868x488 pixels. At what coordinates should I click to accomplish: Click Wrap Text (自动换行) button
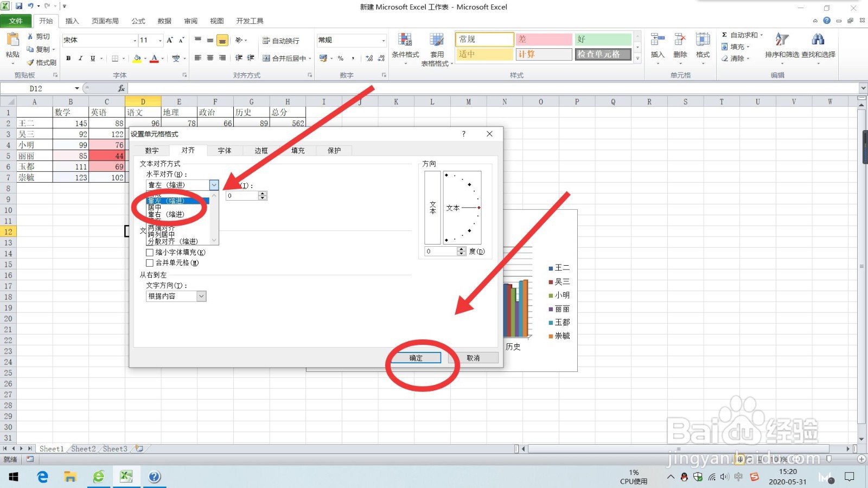click(x=280, y=41)
